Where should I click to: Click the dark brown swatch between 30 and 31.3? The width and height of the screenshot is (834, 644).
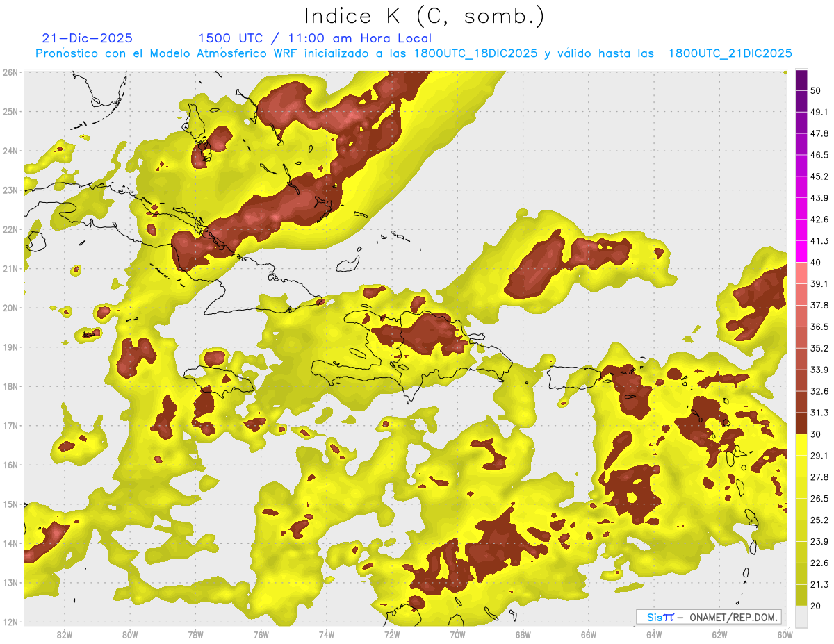802,423
